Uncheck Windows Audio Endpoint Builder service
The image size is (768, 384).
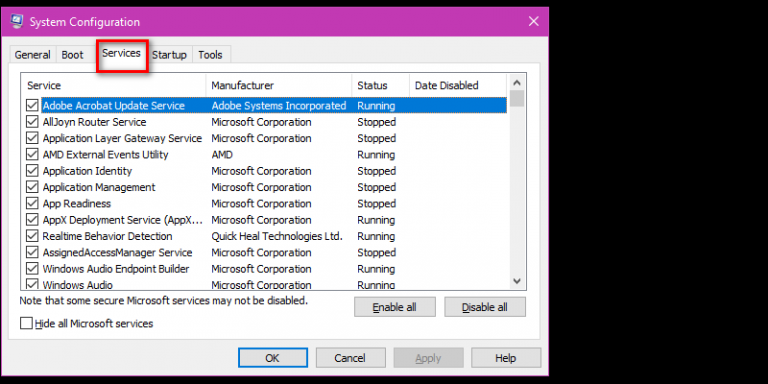coord(32,269)
